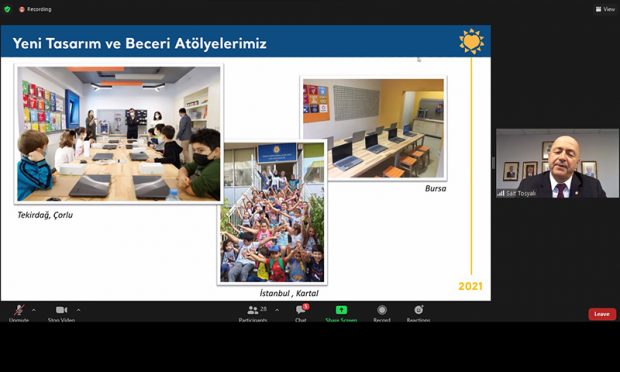Expand video options arrow beside Stop Video
The height and width of the screenshot is (372, 620).
[78, 310]
